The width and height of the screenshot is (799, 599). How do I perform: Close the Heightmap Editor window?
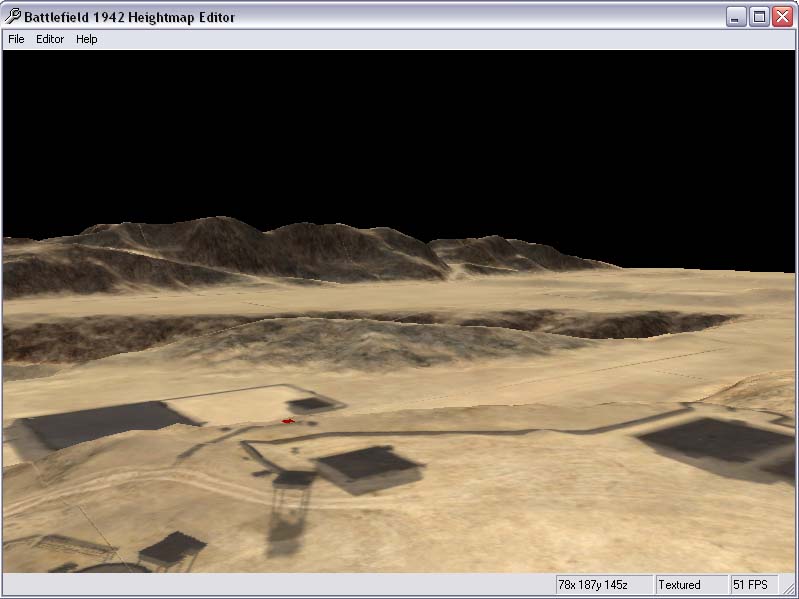(x=782, y=16)
